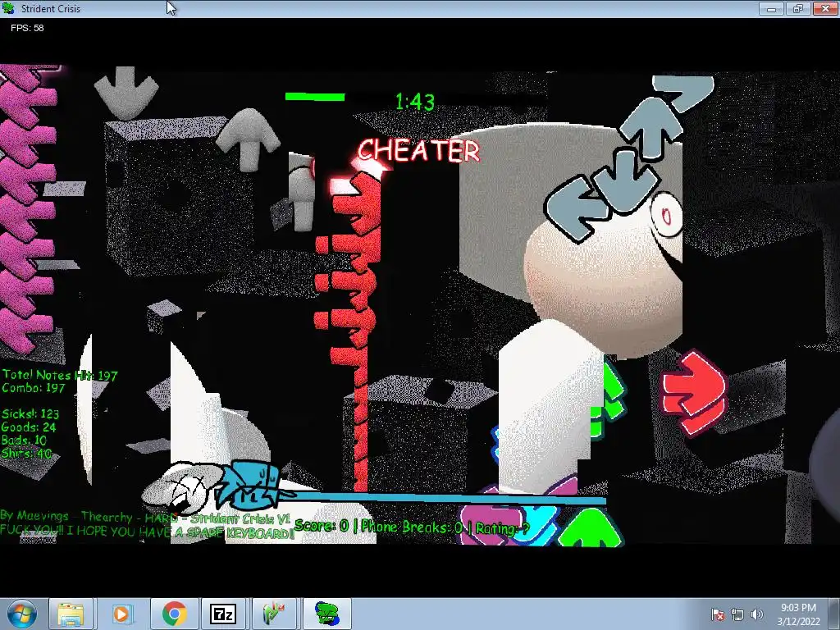Screen dimensions: 840x630
Task: Click the red CHEATER text
Action: pyautogui.click(x=418, y=151)
